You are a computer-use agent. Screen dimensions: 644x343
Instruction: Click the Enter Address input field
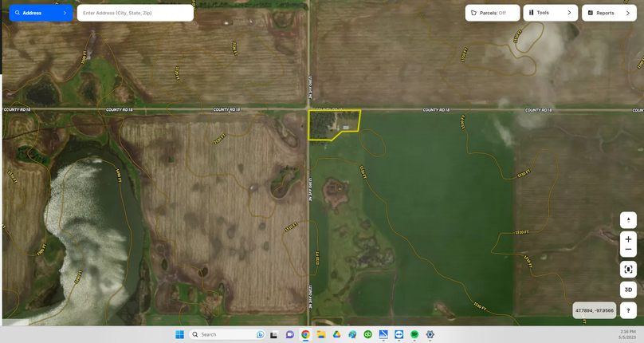(x=135, y=13)
